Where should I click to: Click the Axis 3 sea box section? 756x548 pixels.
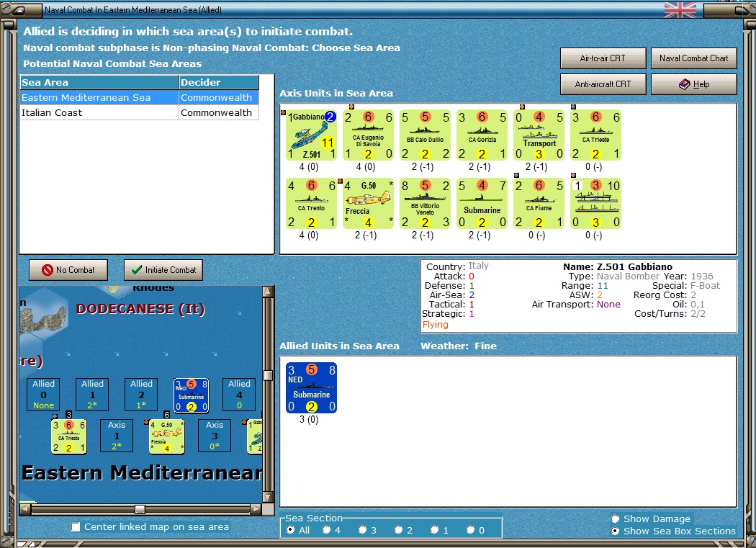click(x=215, y=436)
